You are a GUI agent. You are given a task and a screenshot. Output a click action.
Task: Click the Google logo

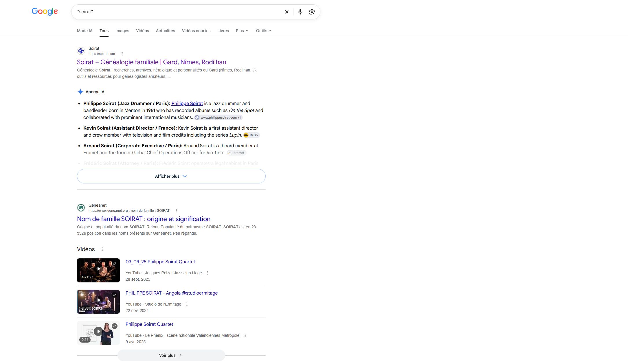pos(45,12)
